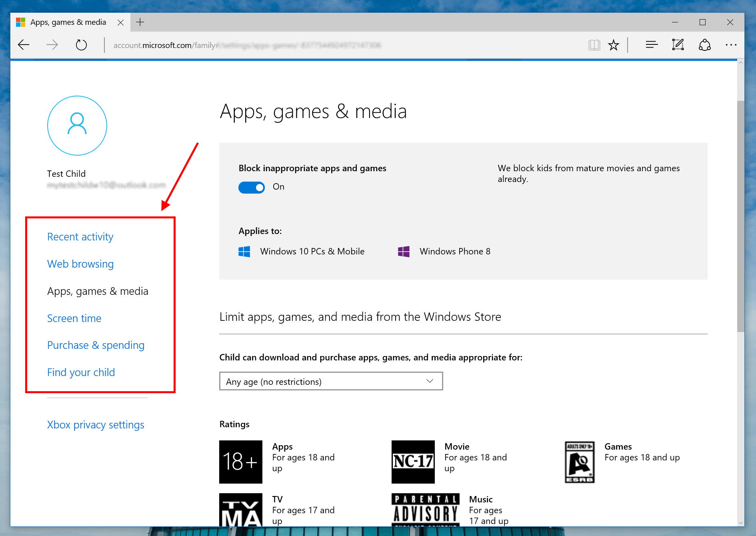The image size is (756, 536).
Task: Click the Test Child profile avatar
Action: 77,126
